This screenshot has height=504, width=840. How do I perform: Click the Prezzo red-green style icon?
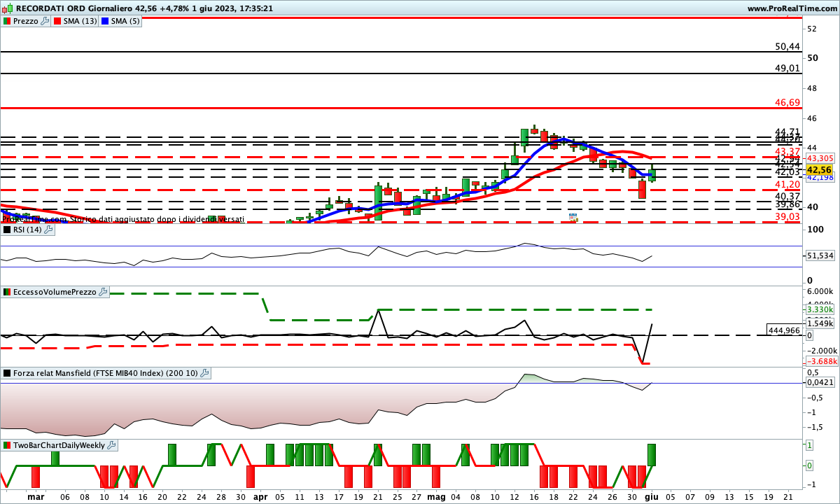(7, 21)
